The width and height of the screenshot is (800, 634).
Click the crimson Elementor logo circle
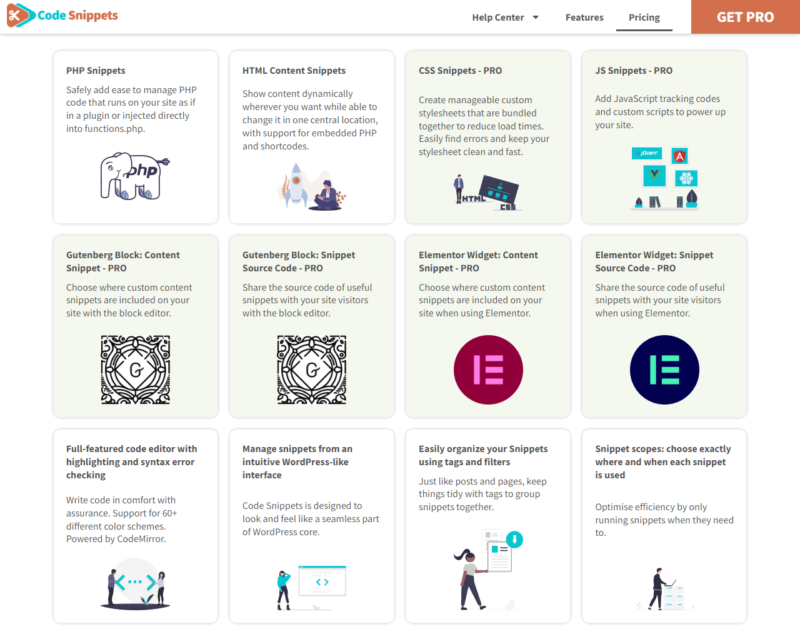point(487,370)
